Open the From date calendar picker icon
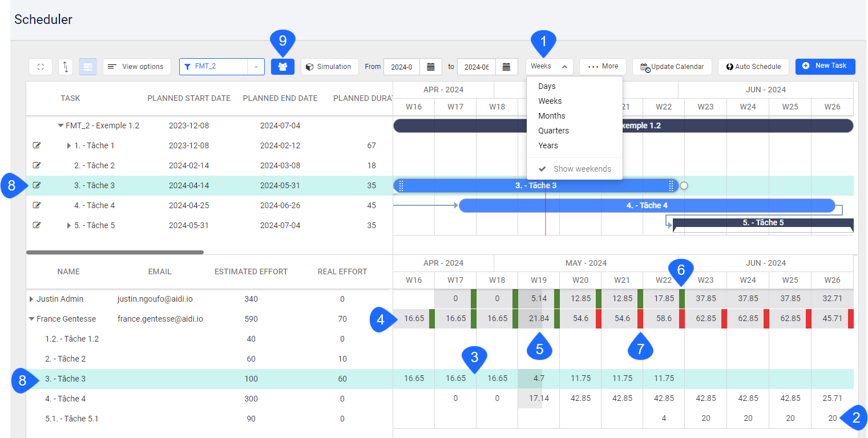 [431, 67]
